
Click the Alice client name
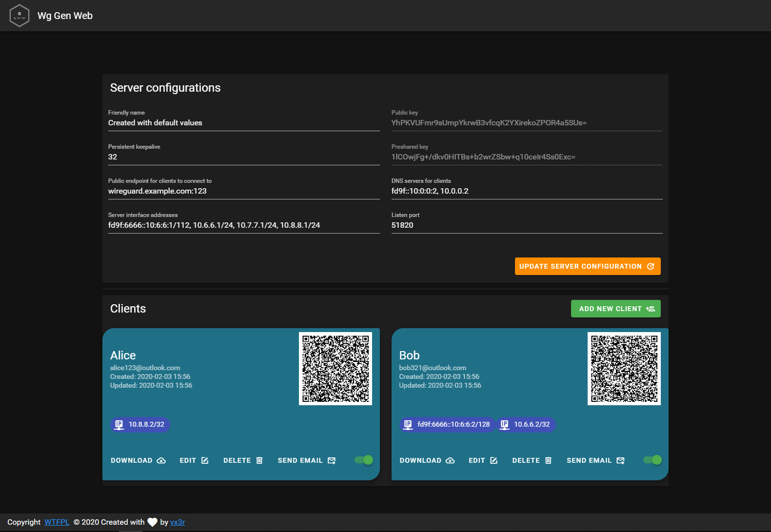[123, 355]
